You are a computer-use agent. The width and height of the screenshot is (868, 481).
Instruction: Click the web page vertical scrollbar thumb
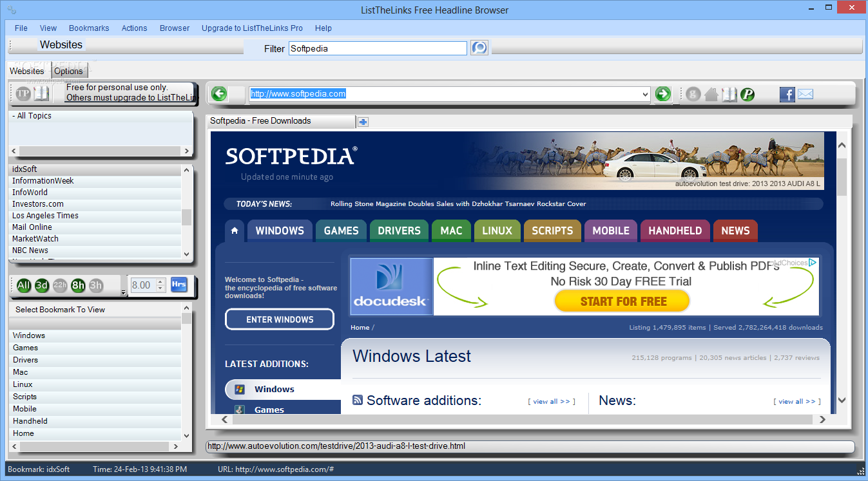(842, 176)
